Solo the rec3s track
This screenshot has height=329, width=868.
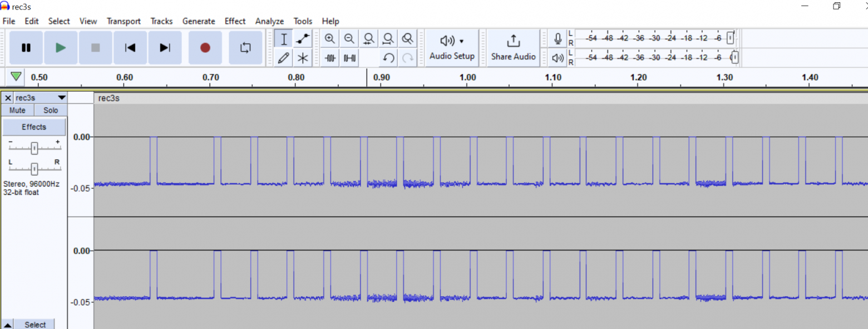tap(51, 110)
